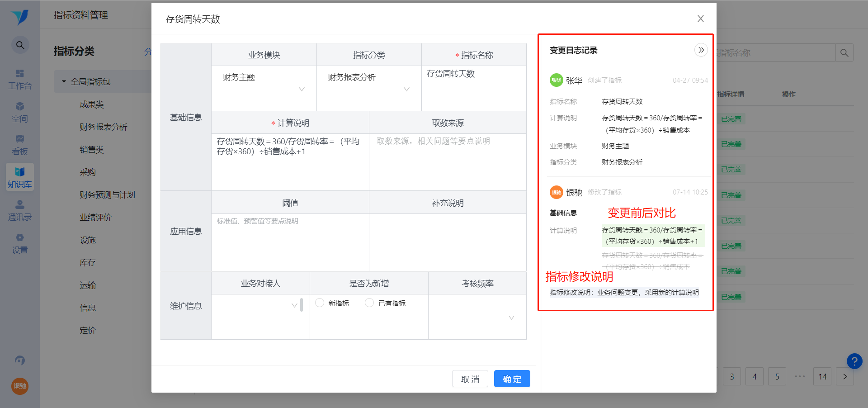This screenshot has width=868, height=408.
Task: Click the search icon in left sidebar
Action: click(20, 45)
